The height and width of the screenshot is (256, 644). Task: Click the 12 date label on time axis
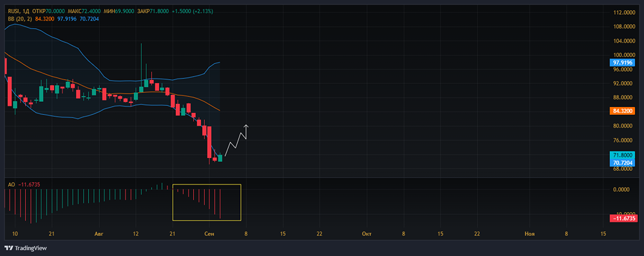click(136, 234)
